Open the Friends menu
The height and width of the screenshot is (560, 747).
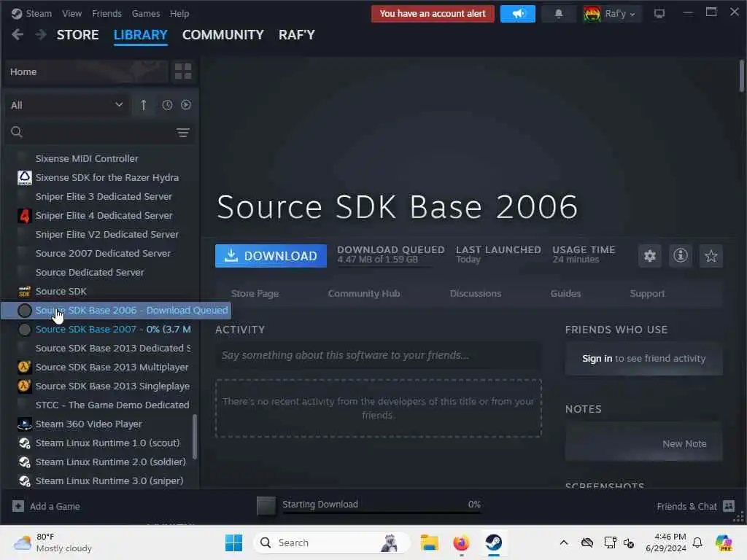[x=107, y=14]
